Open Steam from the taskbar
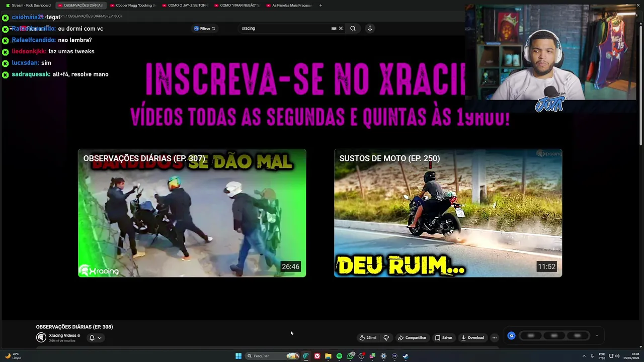Image resolution: width=644 pixels, height=362 pixels. click(406, 356)
